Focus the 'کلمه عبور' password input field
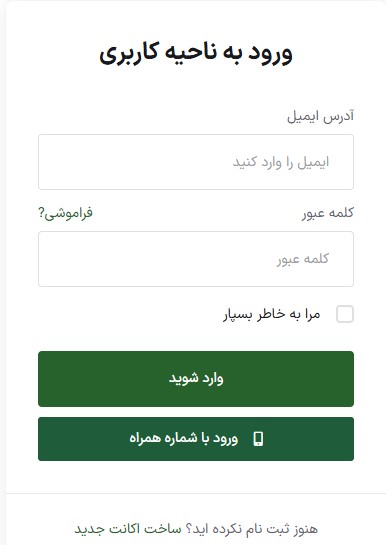 click(196, 259)
